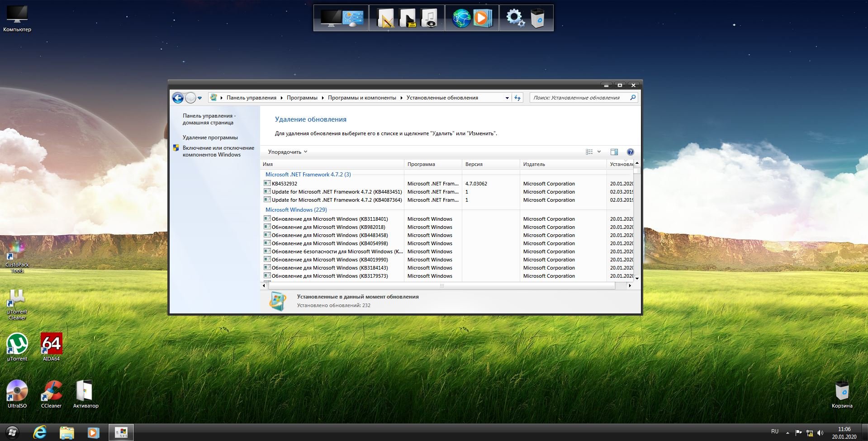Image resolution: width=868 pixels, height=441 pixels.
Task: Open Media Player from taskbar
Action: (x=93, y=432)
